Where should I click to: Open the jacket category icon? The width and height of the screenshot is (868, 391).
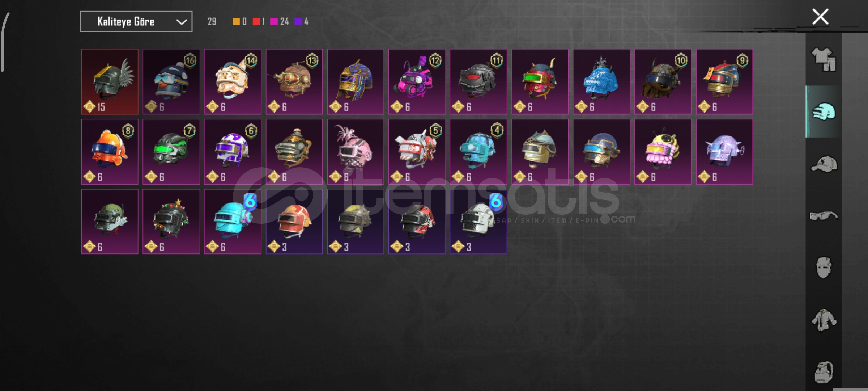(x=824, y=320)
